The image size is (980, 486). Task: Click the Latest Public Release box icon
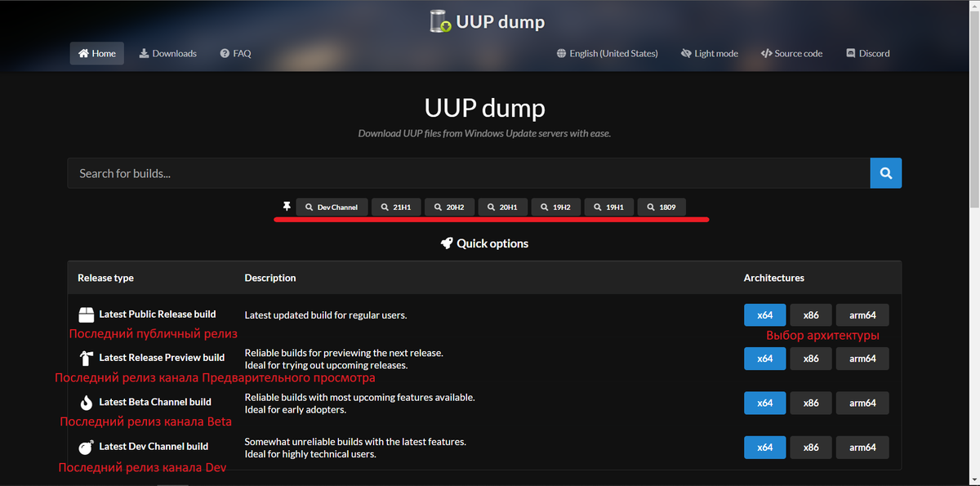coord(87,314)
